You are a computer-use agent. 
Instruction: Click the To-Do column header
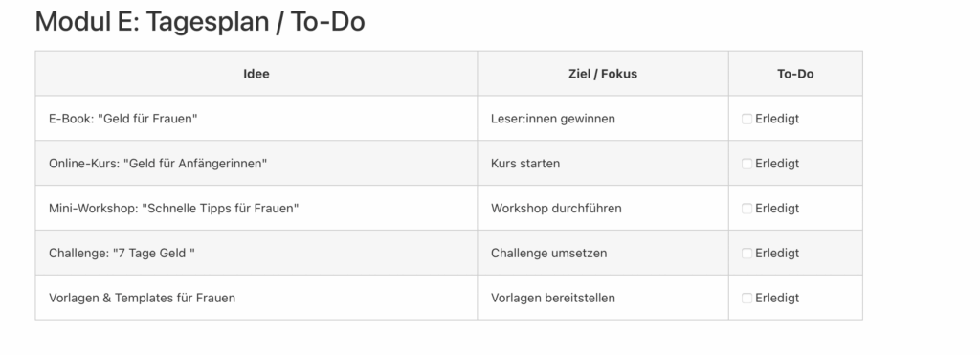(795, 74)
